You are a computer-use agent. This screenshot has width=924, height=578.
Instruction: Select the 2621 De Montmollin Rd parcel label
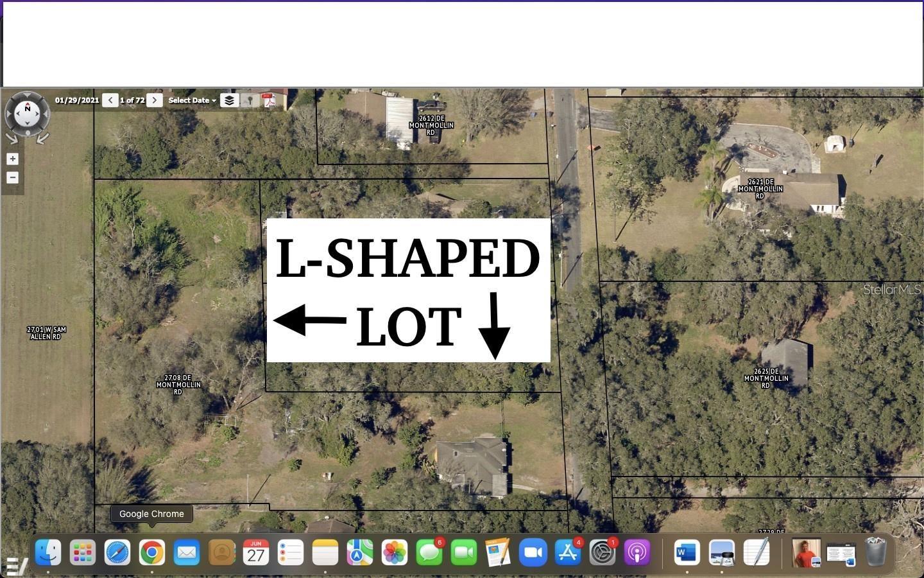coord(760,189)
